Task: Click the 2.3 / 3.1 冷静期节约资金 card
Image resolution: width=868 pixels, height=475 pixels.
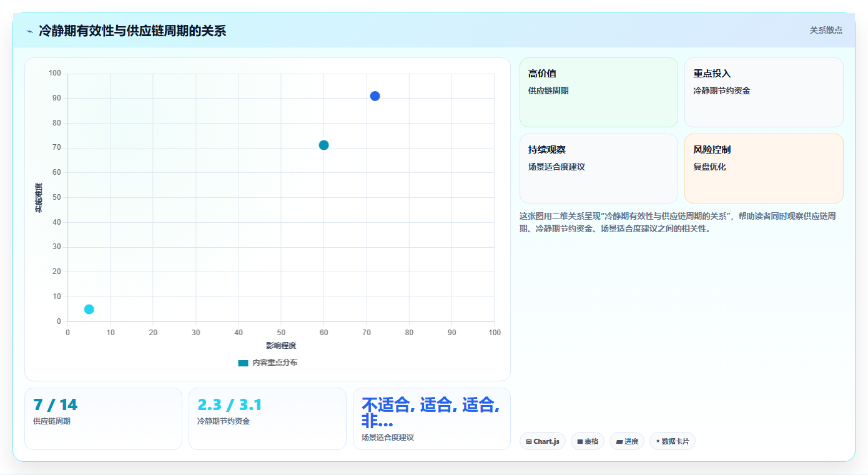Action: [x=267, y=419]
